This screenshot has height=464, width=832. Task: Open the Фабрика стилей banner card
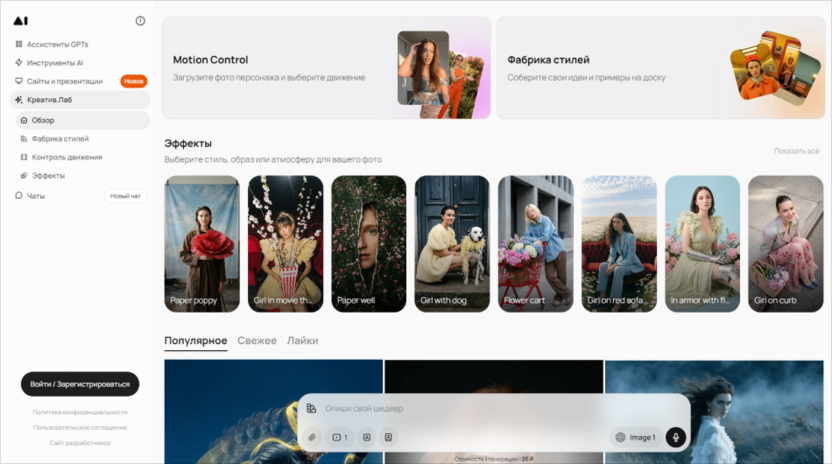click(661, 68)
